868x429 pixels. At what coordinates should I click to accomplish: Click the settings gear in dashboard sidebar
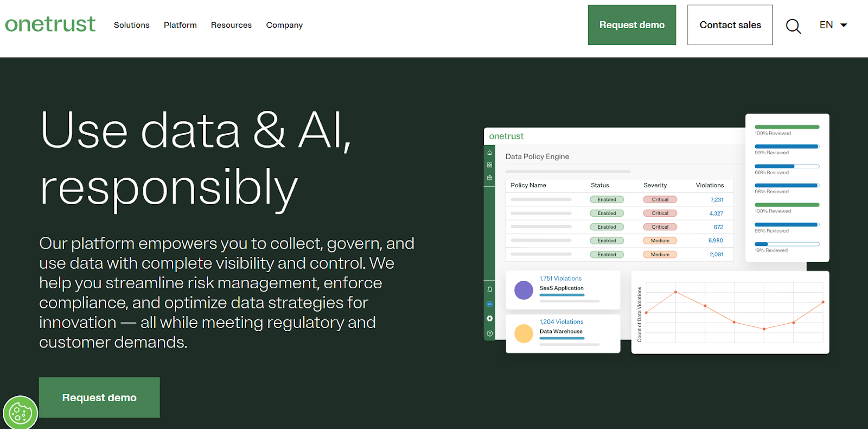[489, 319]
